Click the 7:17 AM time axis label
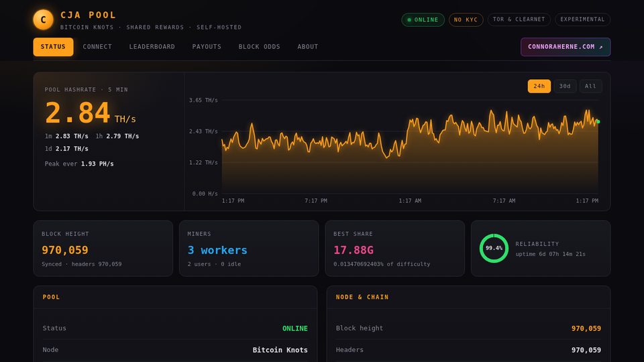 [504, 200]
